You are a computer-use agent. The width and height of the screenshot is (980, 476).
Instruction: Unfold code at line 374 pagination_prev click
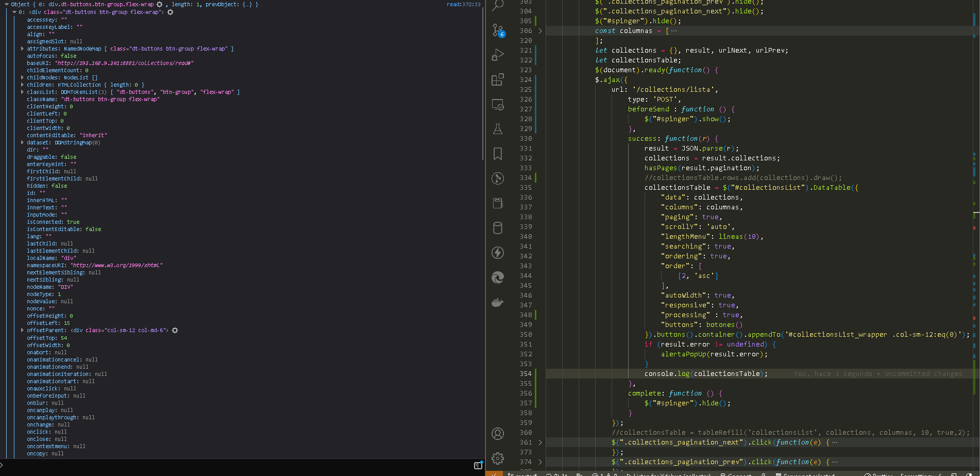(540, 462)
